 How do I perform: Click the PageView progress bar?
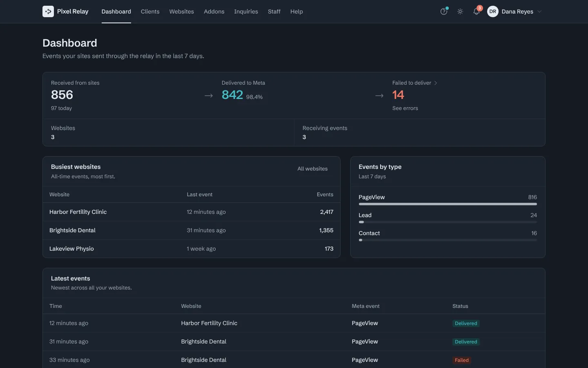(448, 204)
